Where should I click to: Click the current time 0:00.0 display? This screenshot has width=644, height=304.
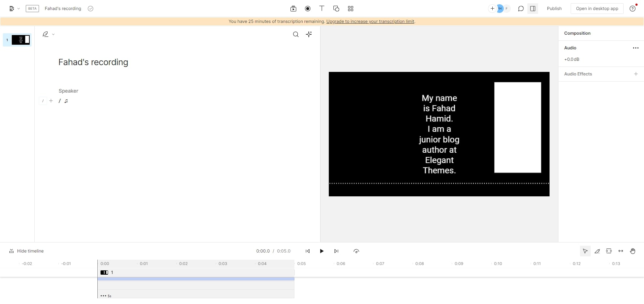pos(263,251)
